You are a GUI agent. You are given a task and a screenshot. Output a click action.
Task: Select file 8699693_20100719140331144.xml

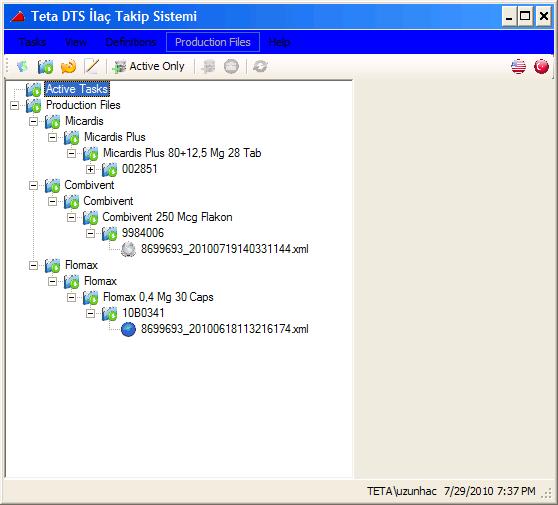tap(225, 249)
